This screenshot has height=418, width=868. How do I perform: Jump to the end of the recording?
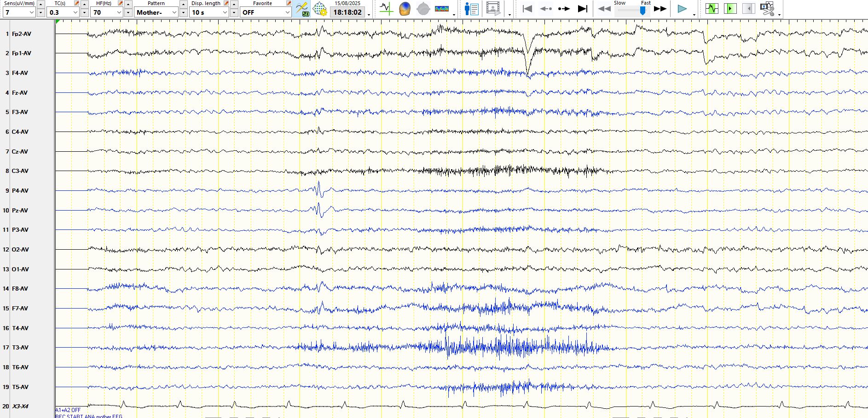[x=583, y=9]
